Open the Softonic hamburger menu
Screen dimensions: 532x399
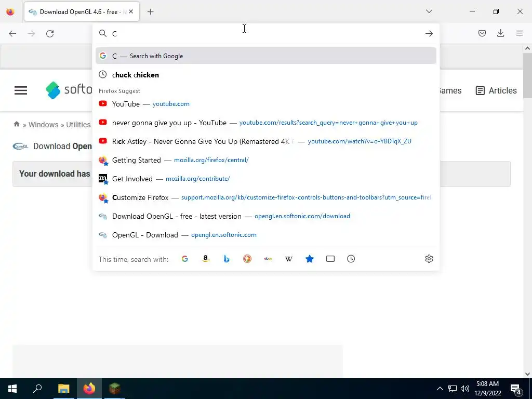(x=21, y=90)
